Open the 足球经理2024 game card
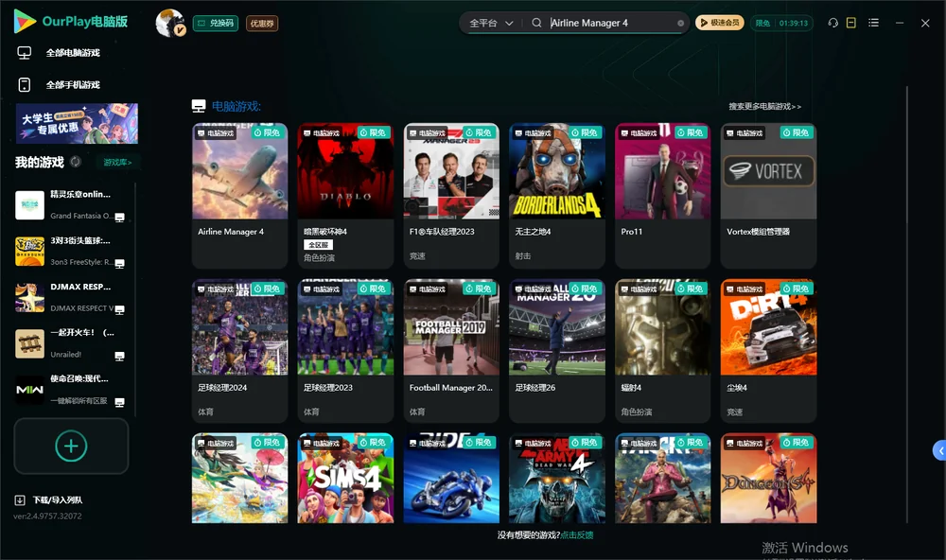946x560 pixels. (239, 351)
